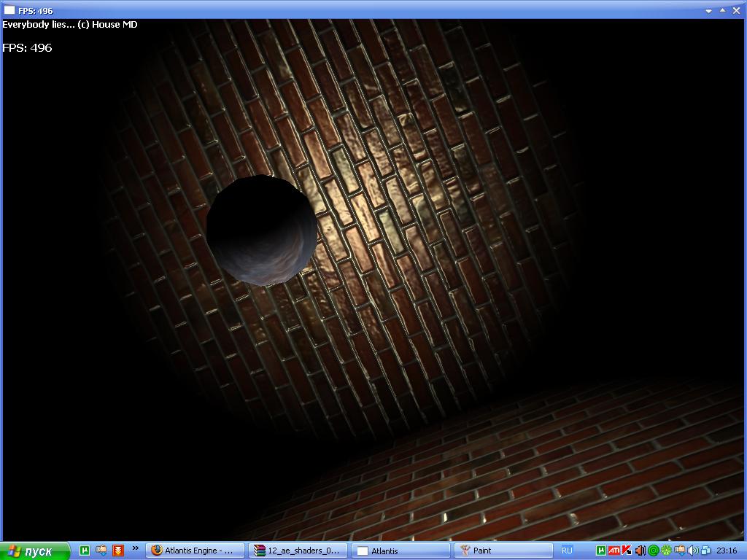747x560 pixels.
Task: Click the Kaspersky red K tray icon
Action: (626, 551)
